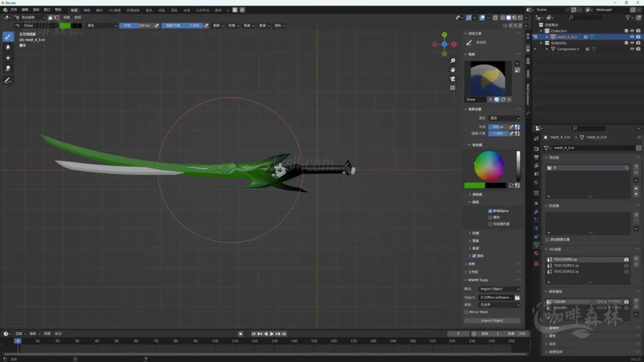Open the Import Object mode dropdown

[x=499, y=289]
